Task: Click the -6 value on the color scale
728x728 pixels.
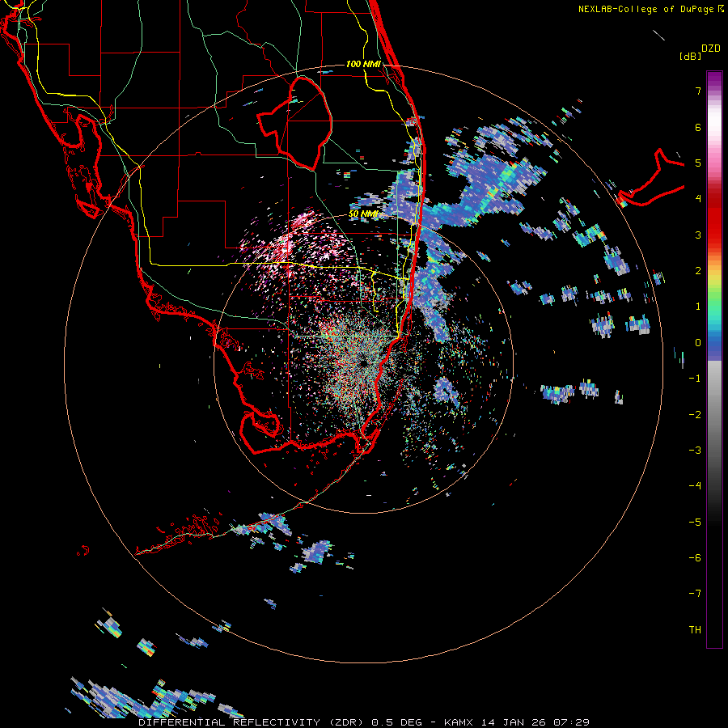Action: click(695, 557)
